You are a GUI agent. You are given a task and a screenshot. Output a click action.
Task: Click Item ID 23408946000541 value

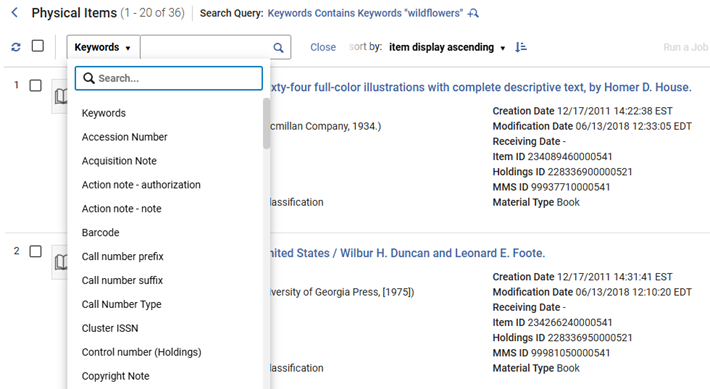(x=570, y=157)
